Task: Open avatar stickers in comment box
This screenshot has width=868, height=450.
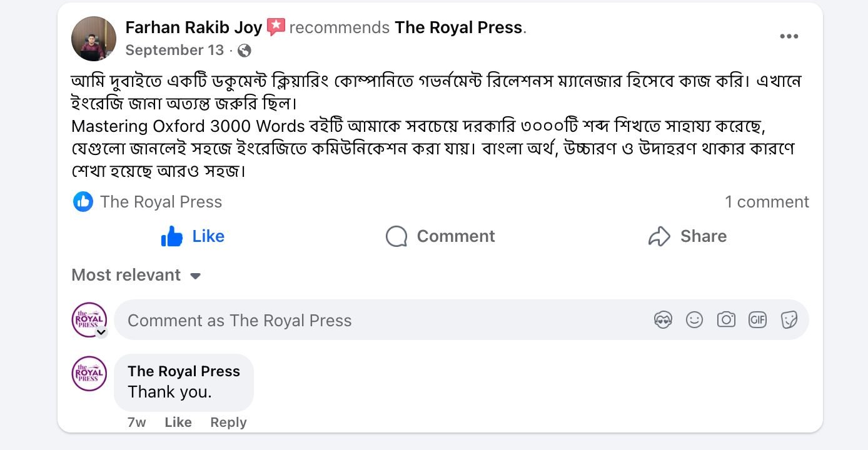Action: [663, 320]
